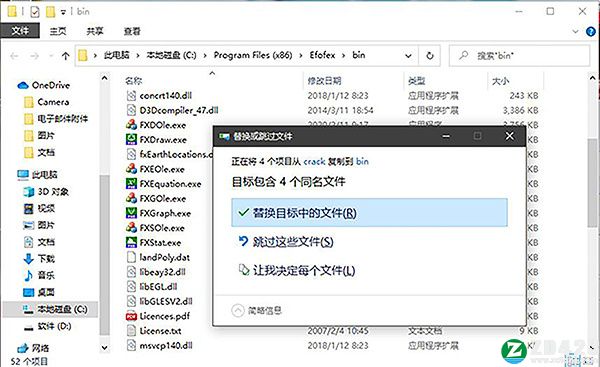600x367 pixels.
Task: Open the 共享 ribbon tab
Action: coord(95,31)
